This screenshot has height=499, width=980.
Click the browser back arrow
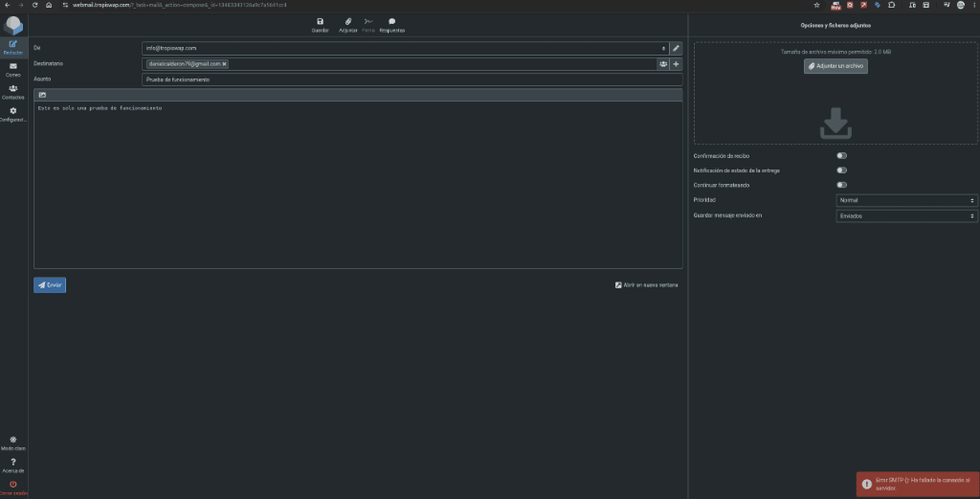8,5
